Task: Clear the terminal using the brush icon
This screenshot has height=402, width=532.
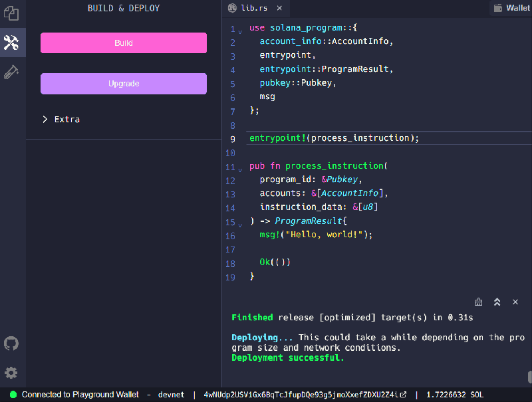Action: (x=478, y=302)
